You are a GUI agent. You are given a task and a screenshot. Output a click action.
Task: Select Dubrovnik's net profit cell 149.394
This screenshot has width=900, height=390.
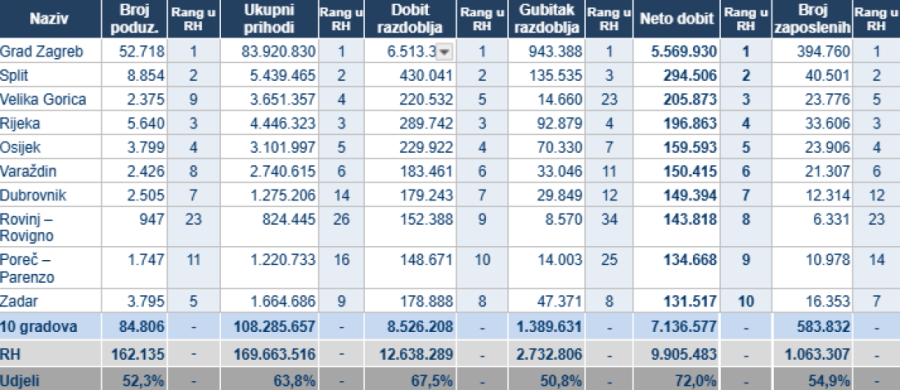677,195
